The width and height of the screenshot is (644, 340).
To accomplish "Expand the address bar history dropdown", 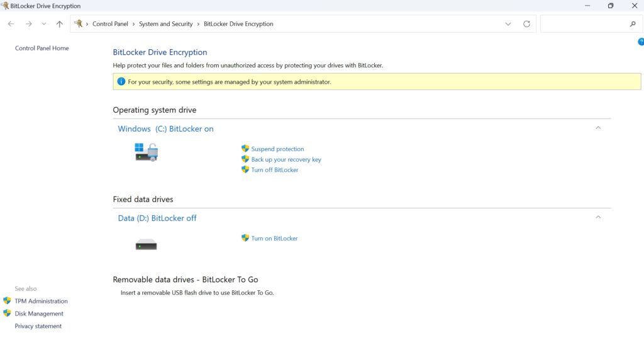I will coord(508,24).
